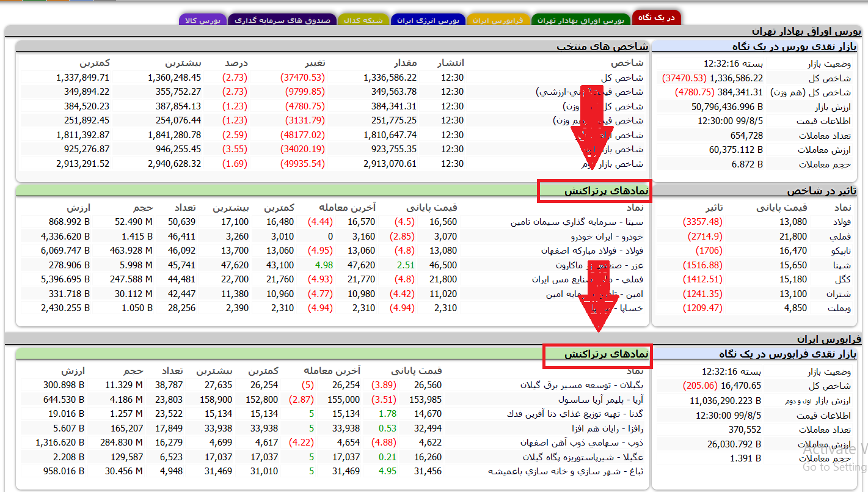Screen dimensions: 868x492
Task: Switch to the yellow فرابورس ایران tab
Action: (498, 20)
